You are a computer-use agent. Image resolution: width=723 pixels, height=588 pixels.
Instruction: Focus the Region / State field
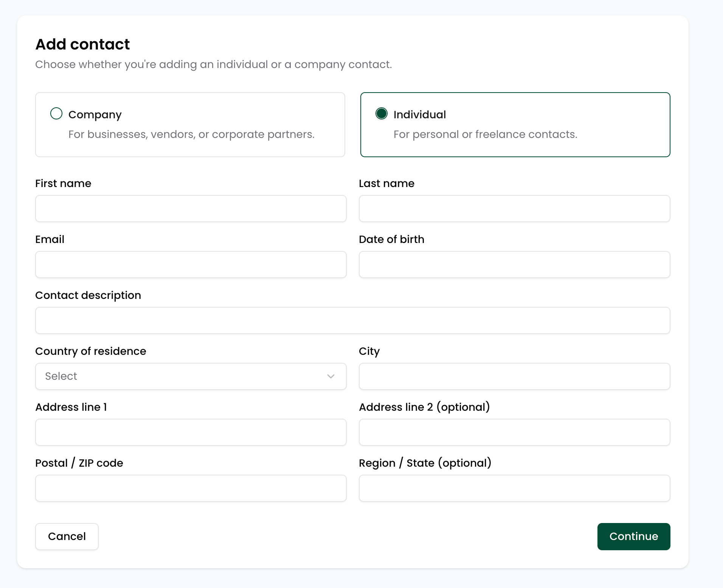(514, 488)
